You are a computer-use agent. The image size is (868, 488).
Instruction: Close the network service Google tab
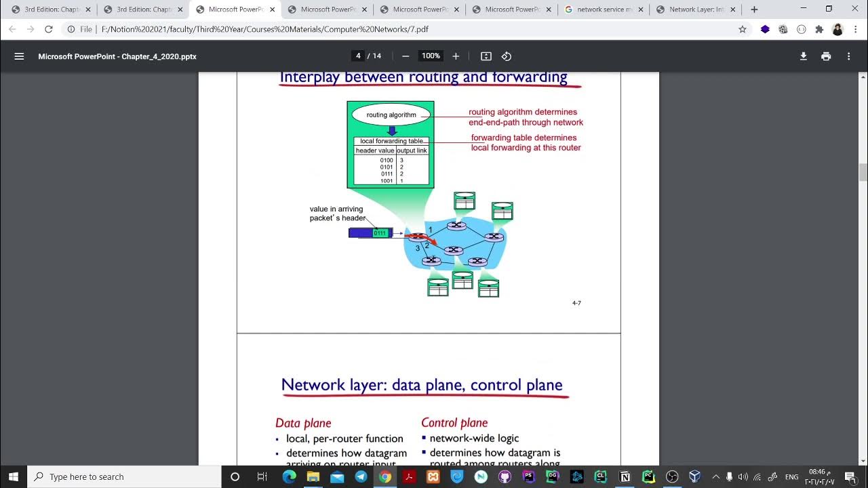pyautogui.click(x=641, y=9)
